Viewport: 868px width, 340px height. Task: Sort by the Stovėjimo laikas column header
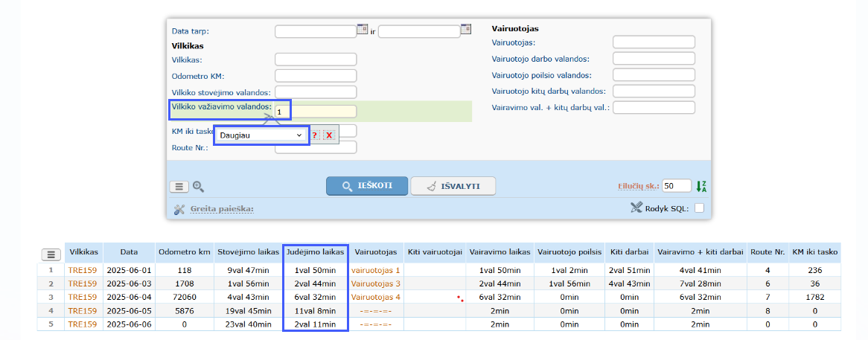click(247, 252)
